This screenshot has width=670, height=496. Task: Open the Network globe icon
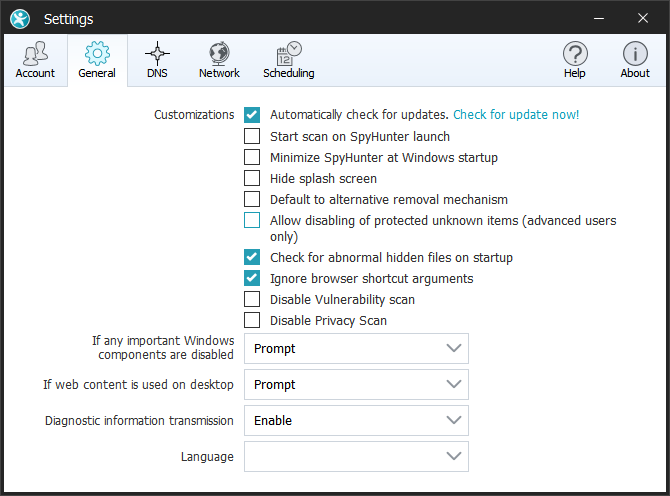[x=219, y=54]
